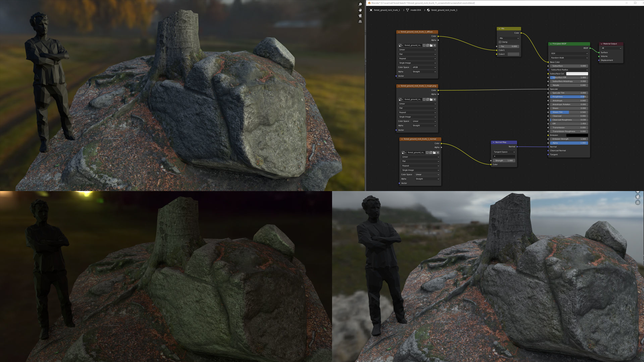Click the UV map field in Normal Map node

tap(504, 156)
